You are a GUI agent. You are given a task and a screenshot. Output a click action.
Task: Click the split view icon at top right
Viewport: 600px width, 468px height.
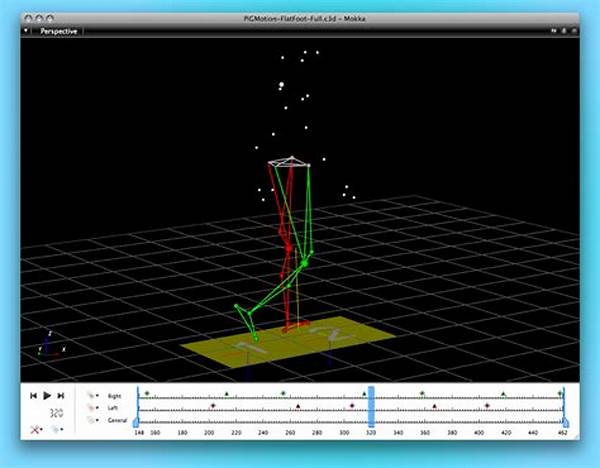coord(552,31)
